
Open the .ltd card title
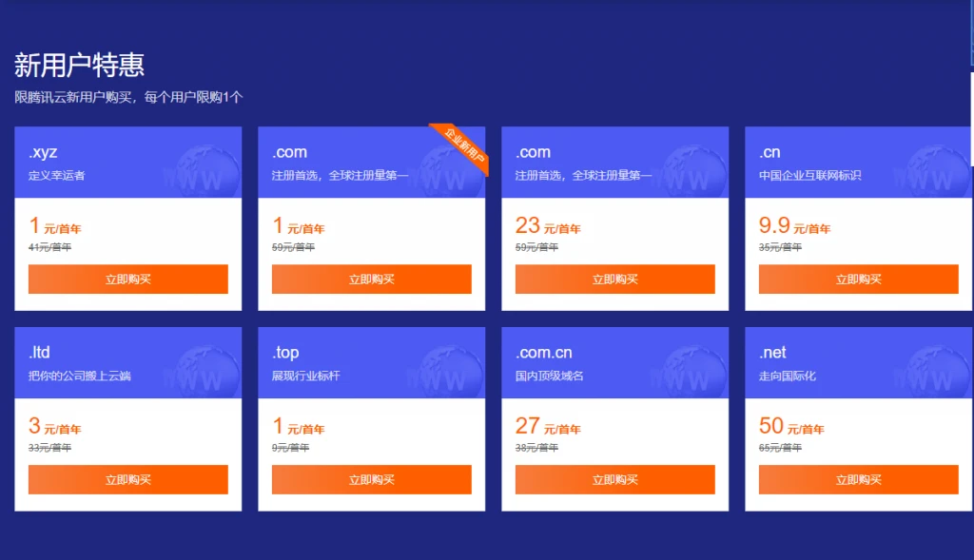click(x=39, y=353)
